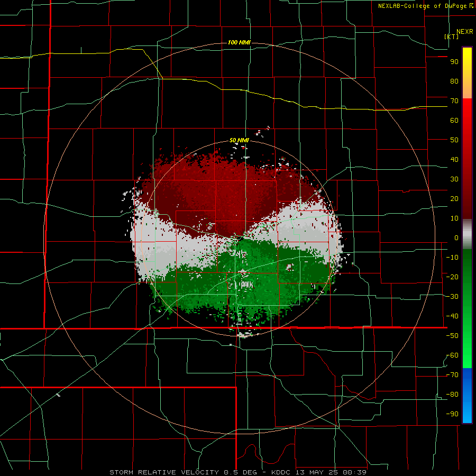
Task: Select the 40 value on velocity scale
Action: [x=454, y=160]
